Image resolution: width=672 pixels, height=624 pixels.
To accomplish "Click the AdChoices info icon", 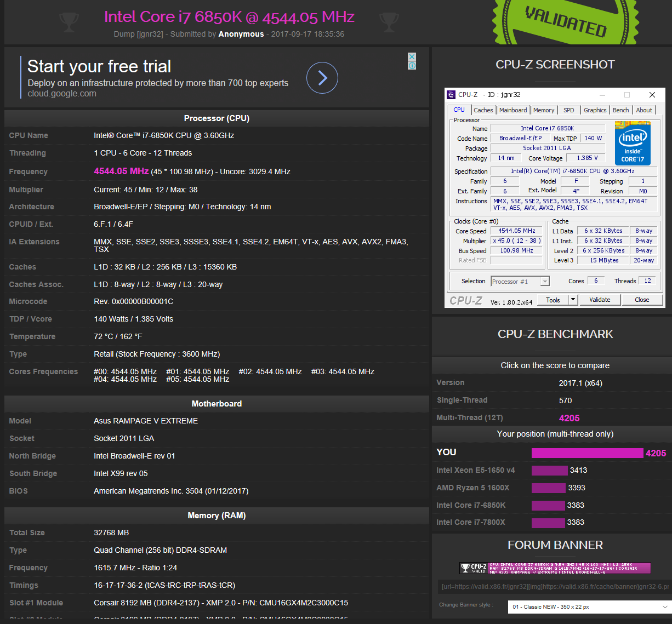I will click(412, 66).
